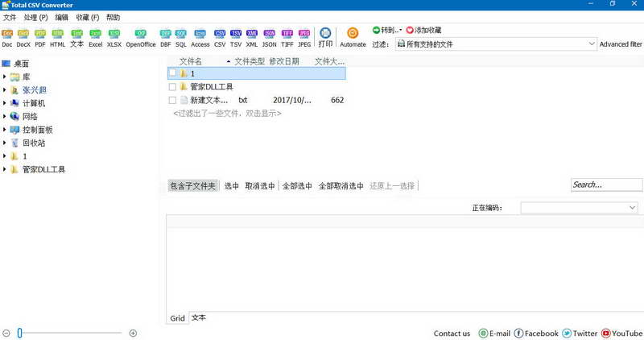This screenshot has height=340, width=644.
Task: Open the E-mail contact link
Action: click(494, 334)
